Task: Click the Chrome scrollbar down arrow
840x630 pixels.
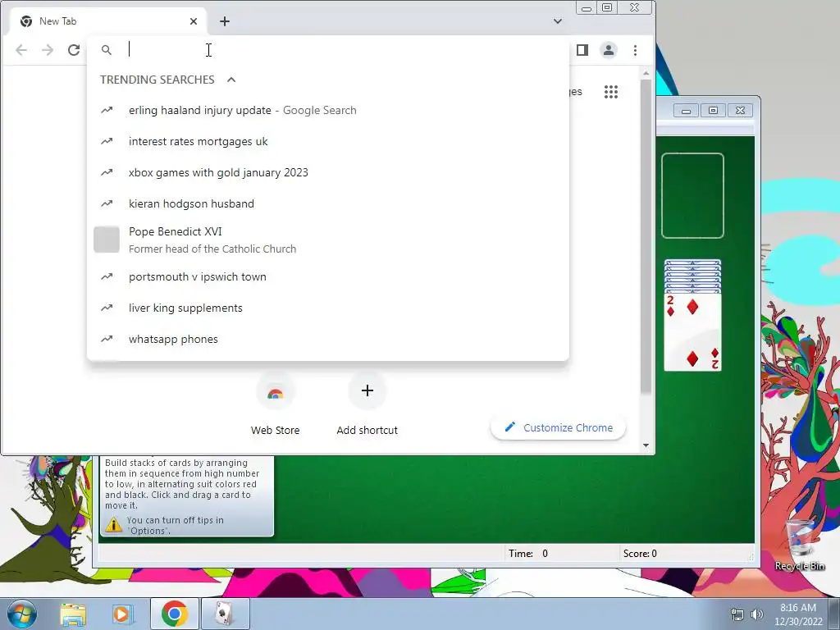Action: pyautogui.click(x=646, y=445)
